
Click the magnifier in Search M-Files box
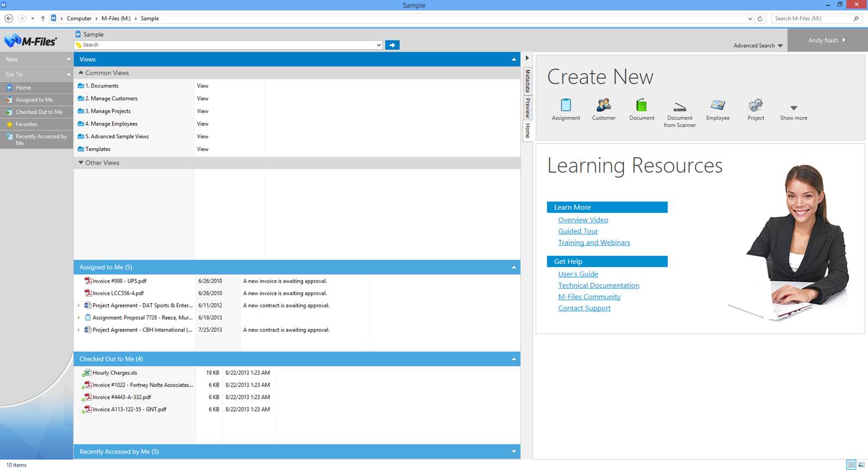click(856, 19)
